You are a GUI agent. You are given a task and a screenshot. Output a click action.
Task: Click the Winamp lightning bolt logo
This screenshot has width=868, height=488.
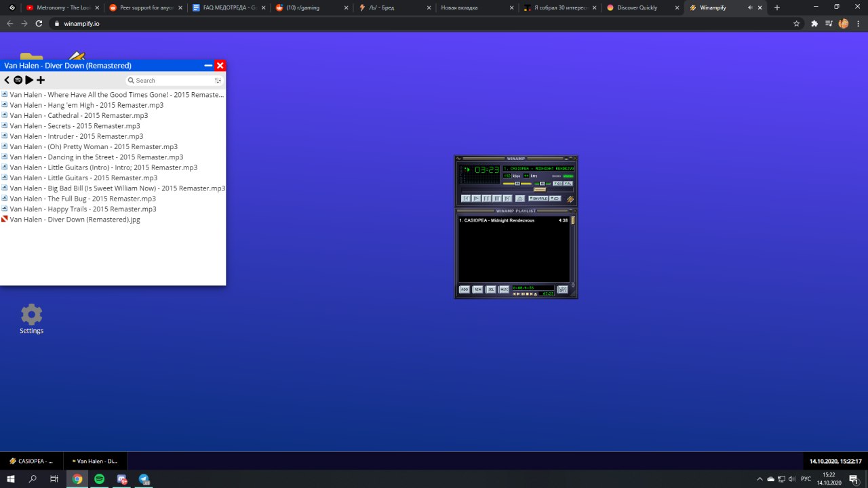point(570,199)
